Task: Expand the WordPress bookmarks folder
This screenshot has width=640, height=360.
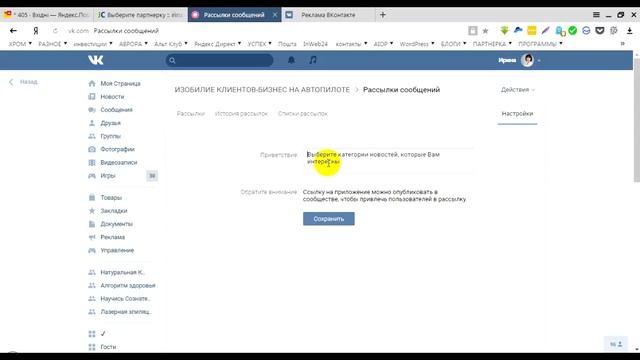Action: [417, 44]
